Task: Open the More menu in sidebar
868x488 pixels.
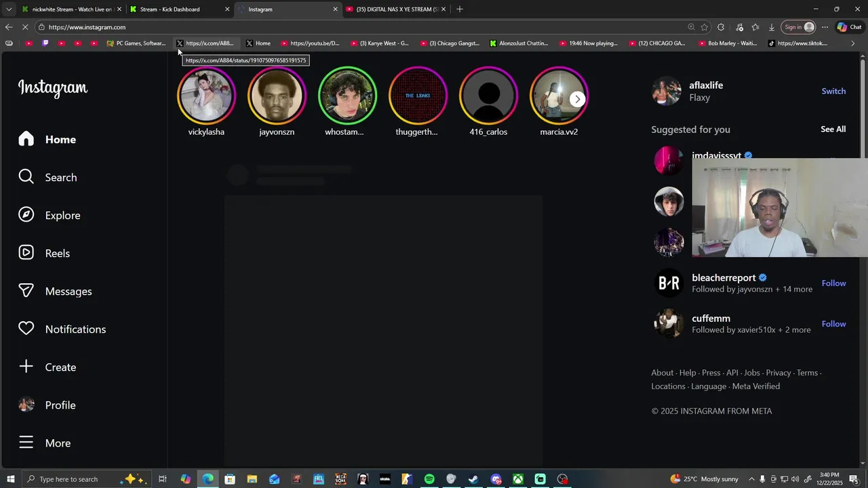Action: pyautogui.click(x=45, y=443)
